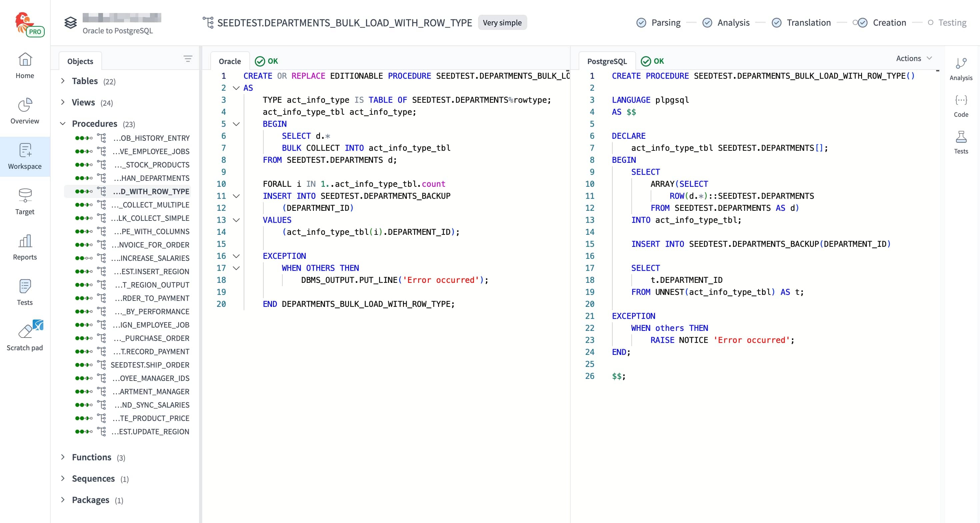
Task: Select the SEEDTEST.SHIP_ORDER procedure
Action: (150, 365)
